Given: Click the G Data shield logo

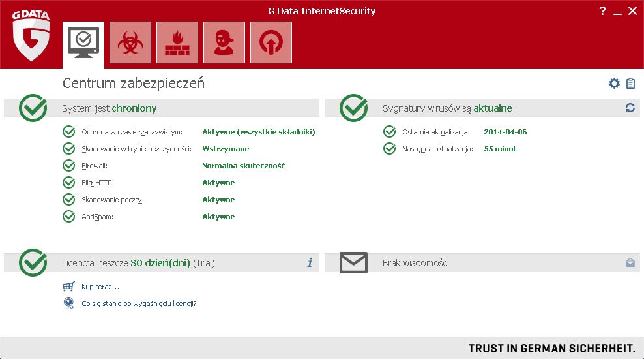Looking at the screenshot, I should (x=31, y=36).
